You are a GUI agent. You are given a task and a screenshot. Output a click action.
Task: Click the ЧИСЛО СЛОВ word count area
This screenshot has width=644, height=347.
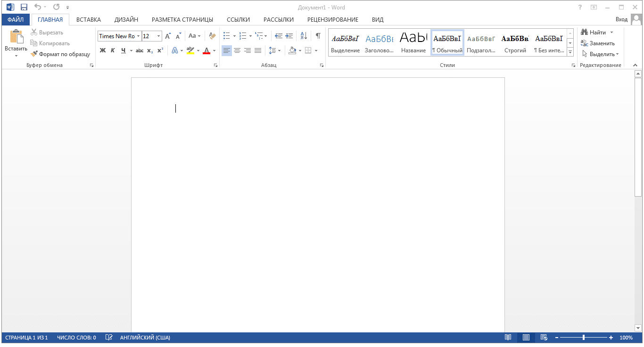click(x=75, y=337)
